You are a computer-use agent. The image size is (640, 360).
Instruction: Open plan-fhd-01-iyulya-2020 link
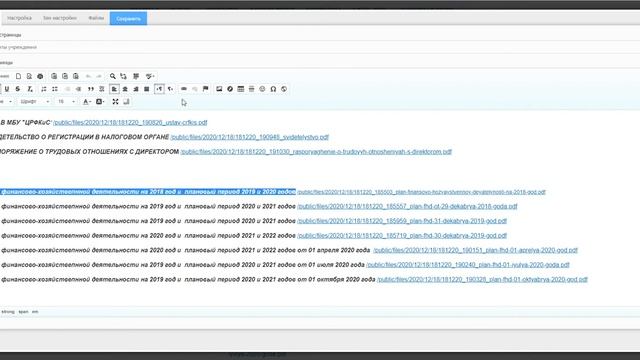pos(468,265)
